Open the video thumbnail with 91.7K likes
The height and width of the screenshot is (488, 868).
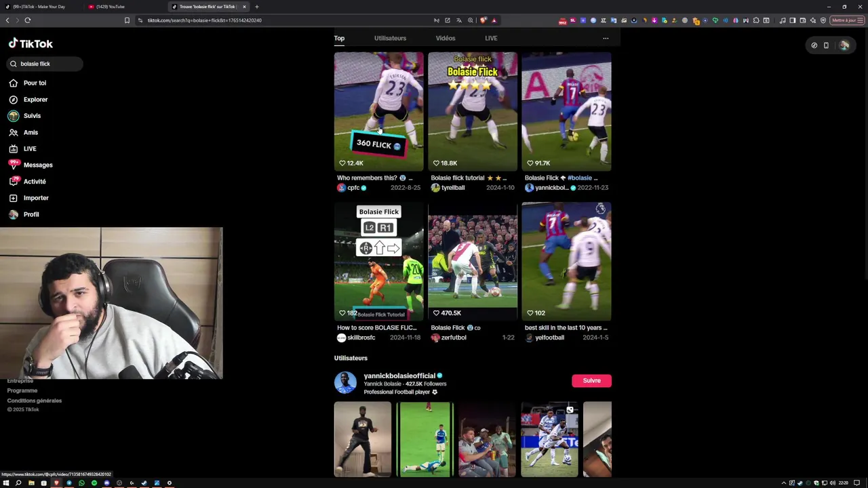[566, 111]
